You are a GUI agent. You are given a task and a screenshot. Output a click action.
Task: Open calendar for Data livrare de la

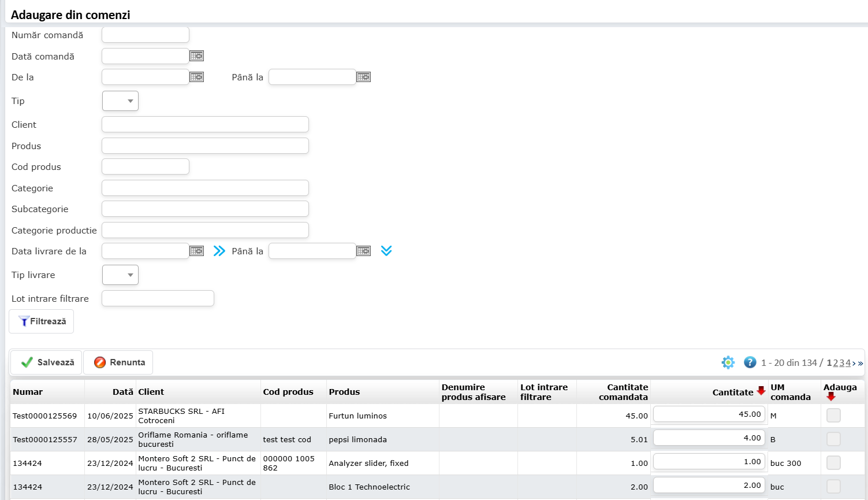tap(196, 251)
